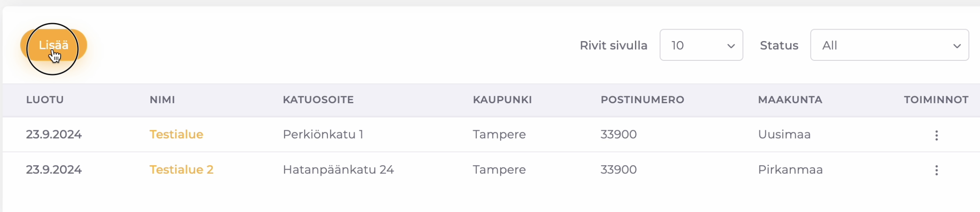Open actions menu for Testialue 2 row

[x=936, y=170]
